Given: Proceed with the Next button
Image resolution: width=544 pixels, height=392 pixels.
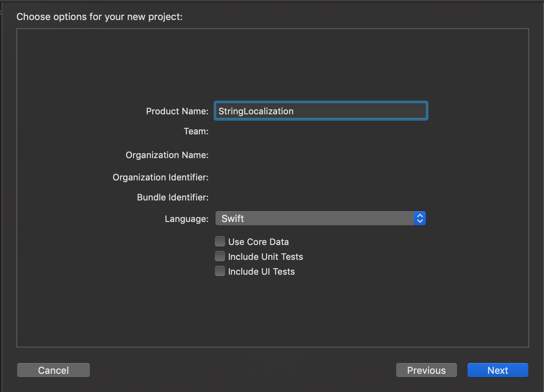Looking at the screenshot, I should (498, 370).
